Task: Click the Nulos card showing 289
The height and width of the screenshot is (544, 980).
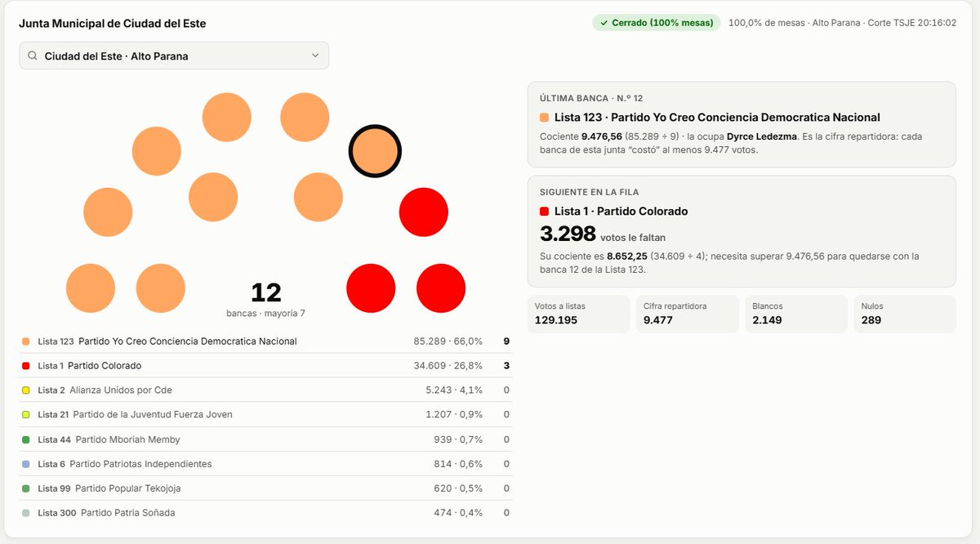Action: [x=905, y=314]
